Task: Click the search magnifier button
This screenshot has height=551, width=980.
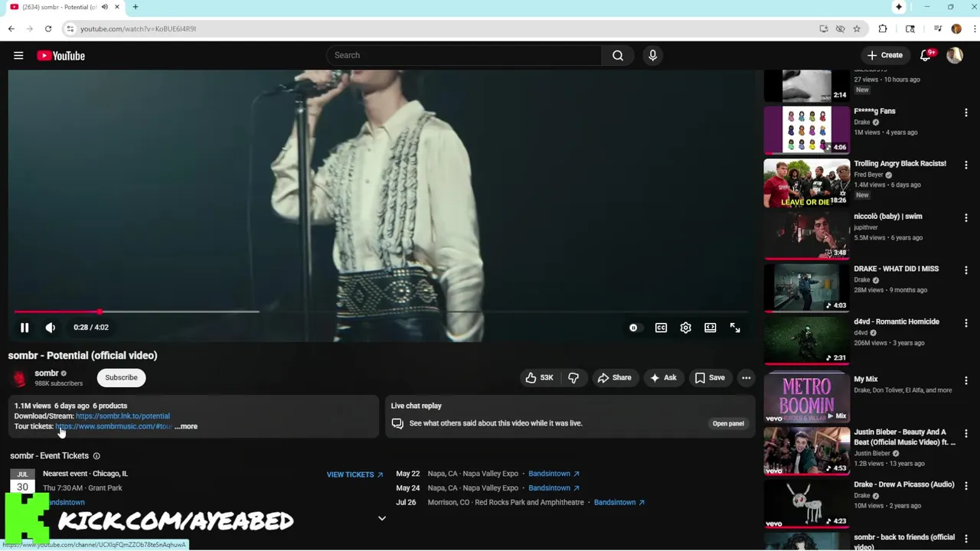Action: click(618, 55)
